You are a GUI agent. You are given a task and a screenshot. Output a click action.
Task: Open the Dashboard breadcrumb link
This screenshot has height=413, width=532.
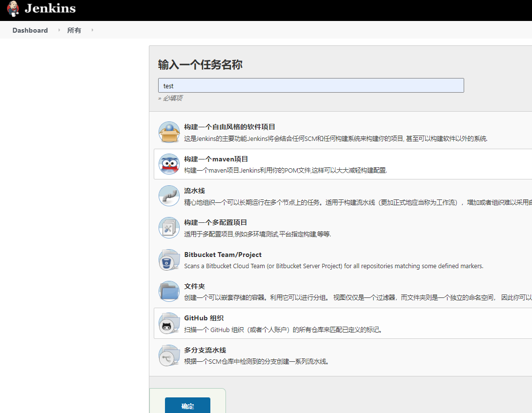click(30, 30)
